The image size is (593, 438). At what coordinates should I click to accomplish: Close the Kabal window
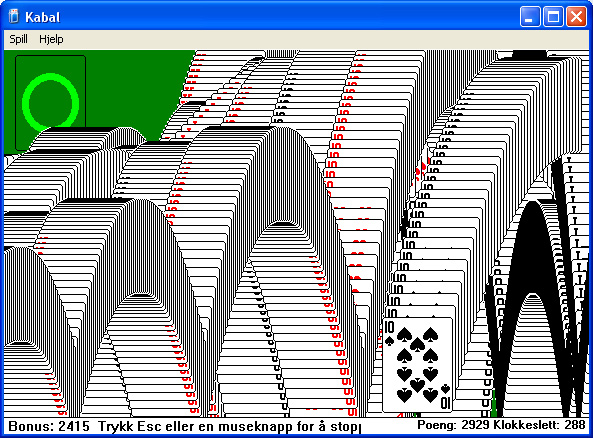coord(576,17)
